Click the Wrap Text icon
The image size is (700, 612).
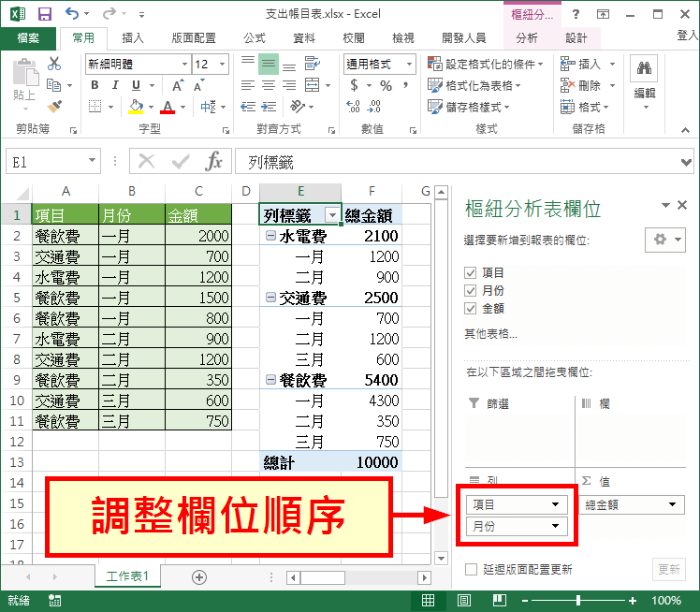click(x=312, y=64)
